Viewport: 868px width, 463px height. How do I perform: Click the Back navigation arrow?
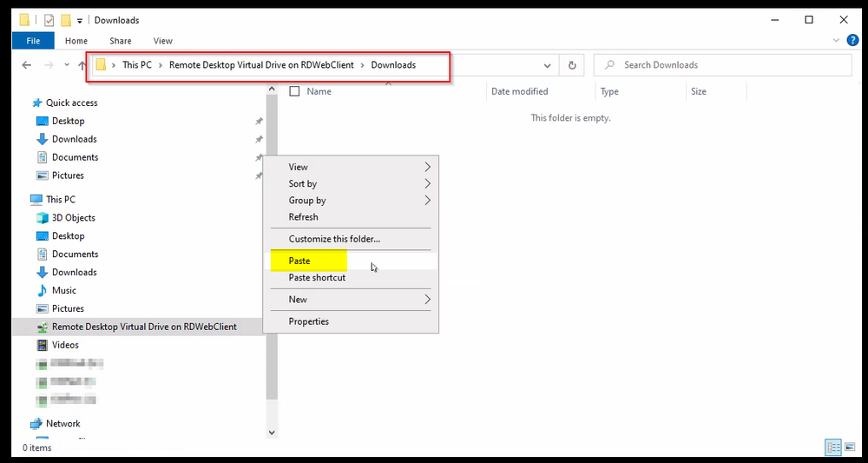[26, 65]
